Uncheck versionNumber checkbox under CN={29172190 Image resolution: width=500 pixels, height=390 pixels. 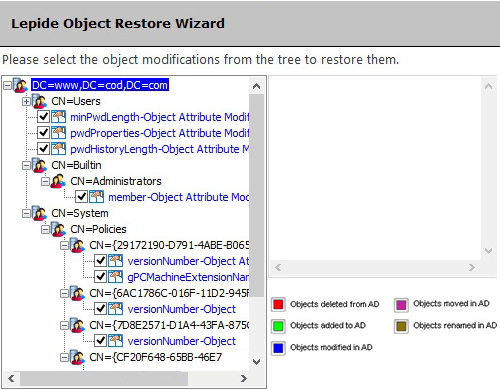(x=100, y=261)
